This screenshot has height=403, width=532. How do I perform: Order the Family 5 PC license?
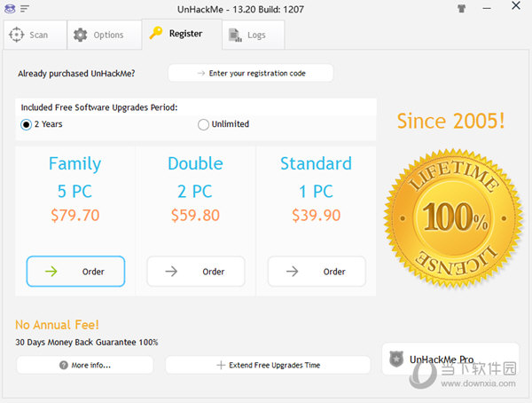tap(75, 271)
